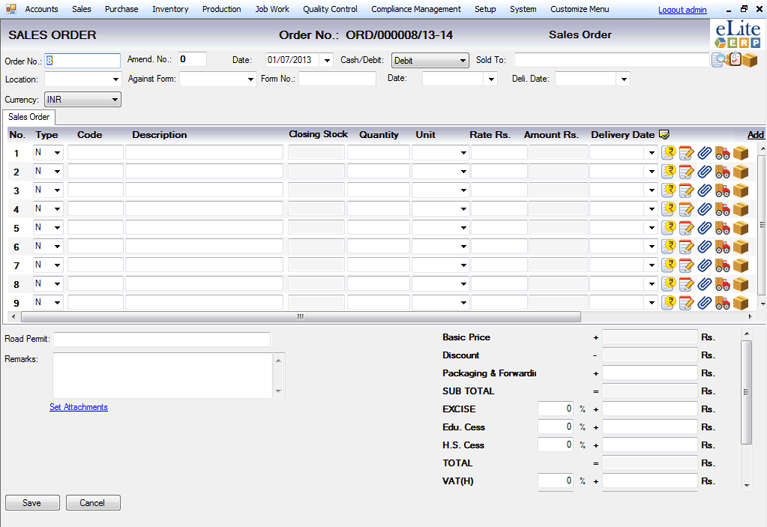
Task: Click the package box icon beside Sold To
Action: [749, 60]
